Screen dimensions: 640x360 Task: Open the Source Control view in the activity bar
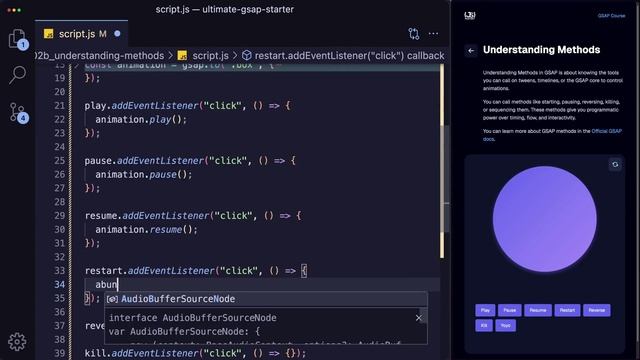click(18, 112)
